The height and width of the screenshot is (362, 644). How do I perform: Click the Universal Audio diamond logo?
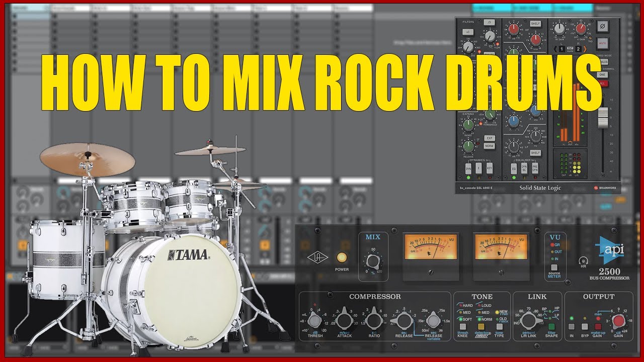[x=317, y=257]
